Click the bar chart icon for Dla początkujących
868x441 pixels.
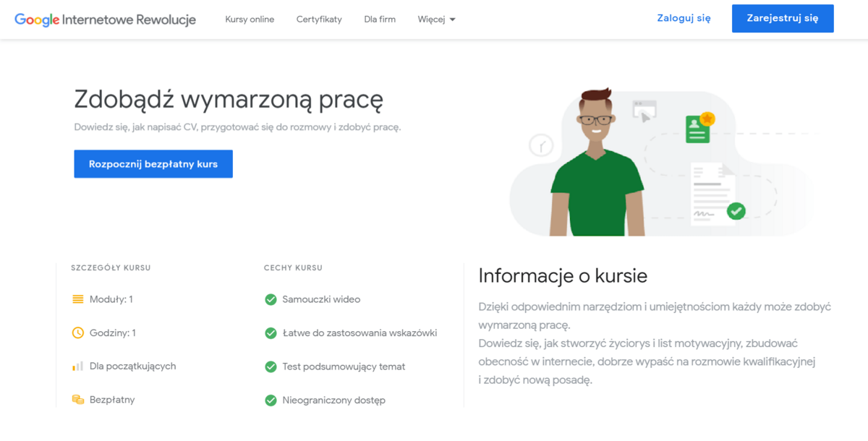coord(78,367)
